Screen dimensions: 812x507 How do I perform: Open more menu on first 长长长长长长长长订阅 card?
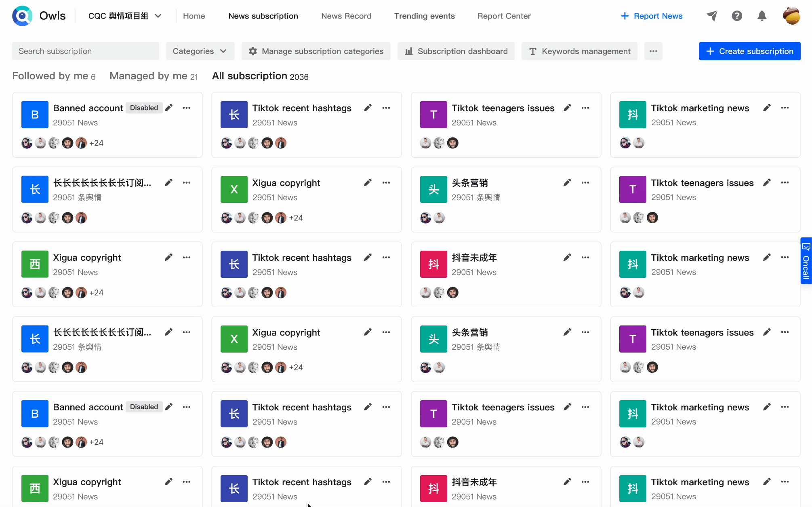(187, 182)
